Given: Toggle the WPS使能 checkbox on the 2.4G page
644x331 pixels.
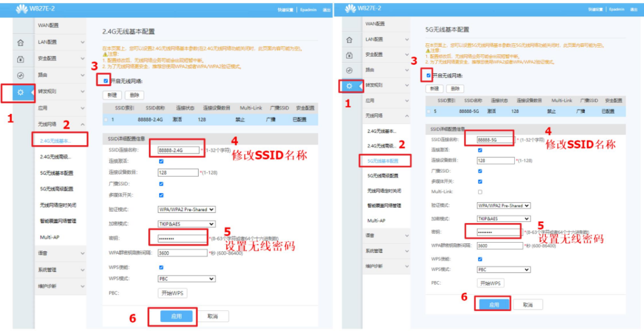Looking at the screenshot, I should coord(161,267).
